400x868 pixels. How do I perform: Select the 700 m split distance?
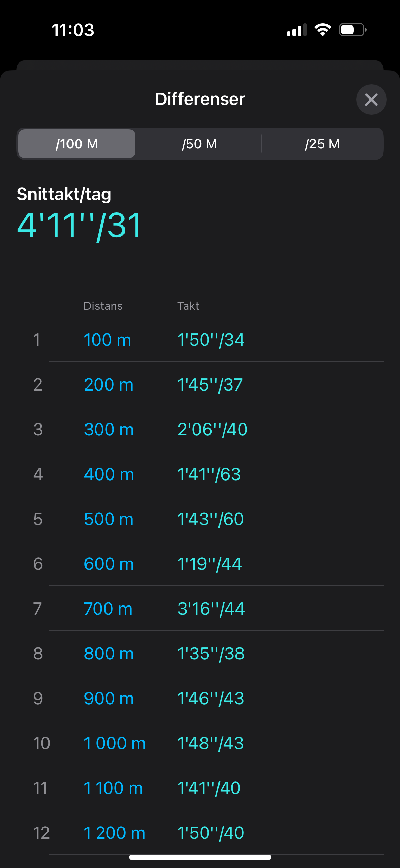click(x=108, y=609)
